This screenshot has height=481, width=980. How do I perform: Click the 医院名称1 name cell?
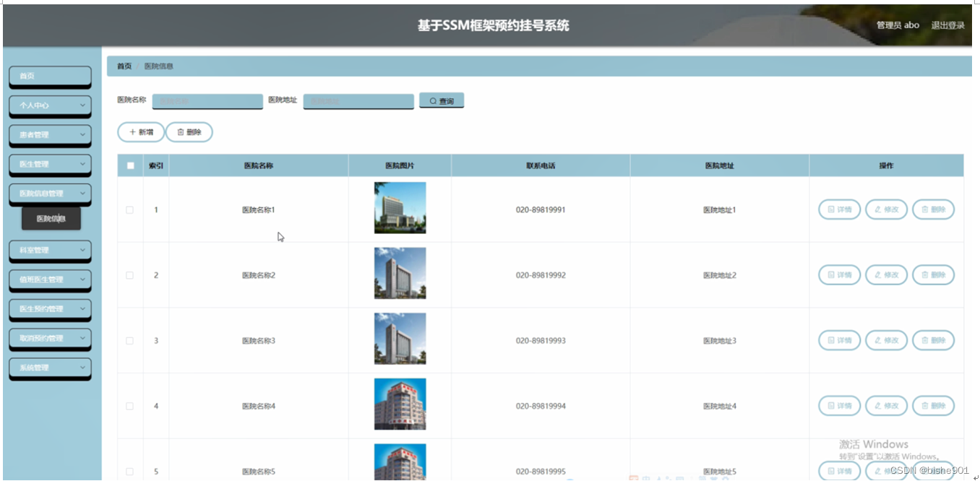point(258,209)
